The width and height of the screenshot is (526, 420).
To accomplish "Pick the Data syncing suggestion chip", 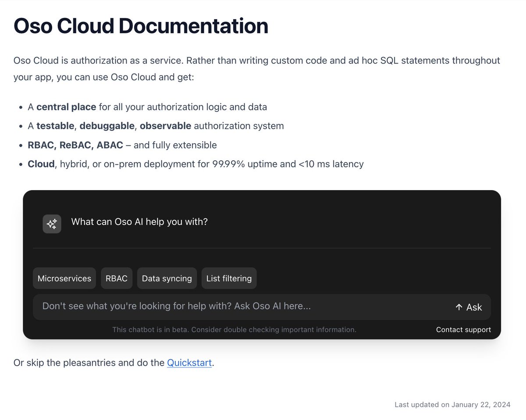I will (167, 279).
